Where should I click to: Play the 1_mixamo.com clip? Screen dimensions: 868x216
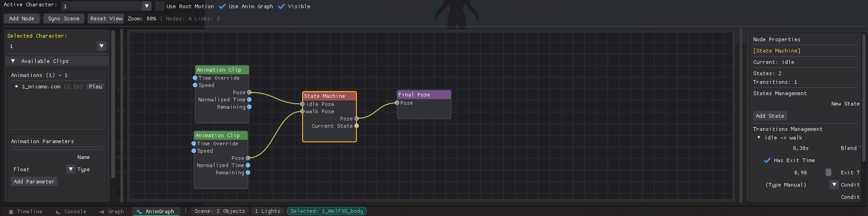pyautogui.click(x=95, y=86)
